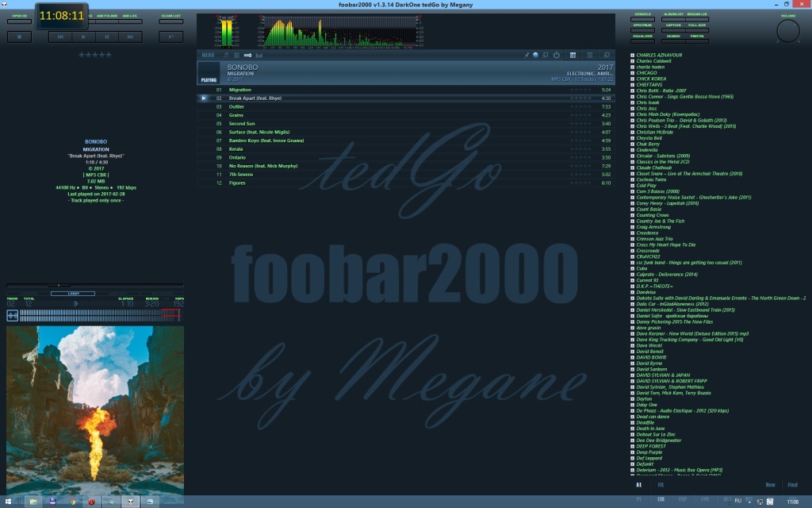The height and width of the screenshot is (508, 812).
Task: Pause the current song
Action: coord(107,37)
